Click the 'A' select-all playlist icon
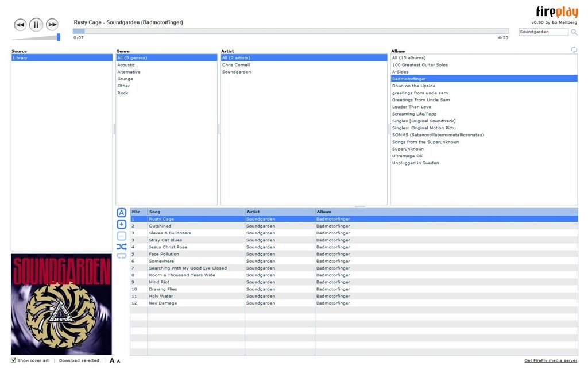 122,213
